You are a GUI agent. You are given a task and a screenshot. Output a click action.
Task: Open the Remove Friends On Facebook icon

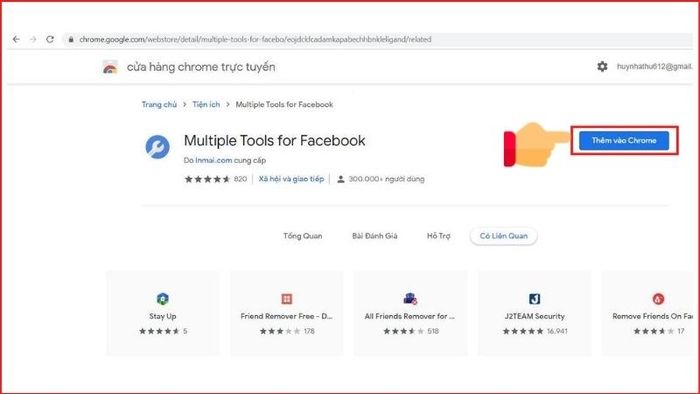658,299
